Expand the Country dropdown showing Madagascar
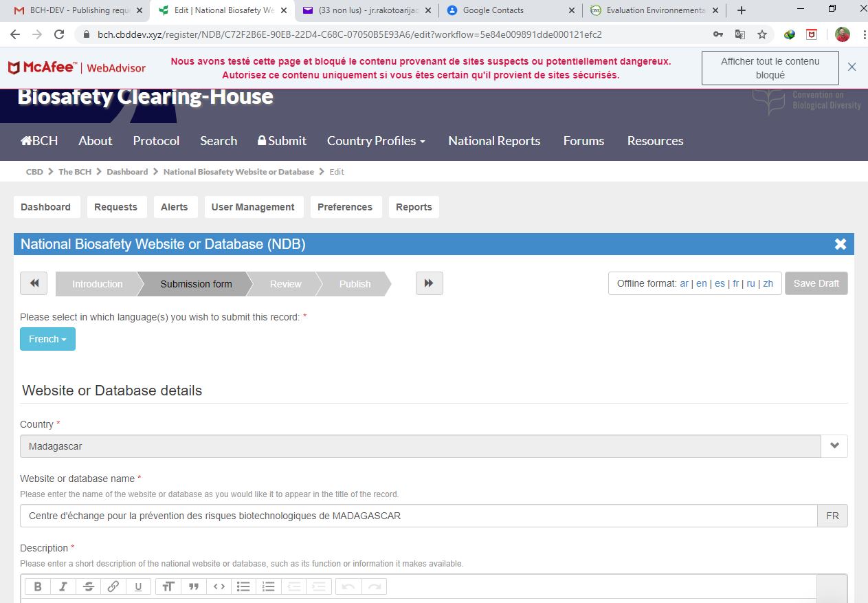This screenshot has height=603, width=868. point(834,446)
